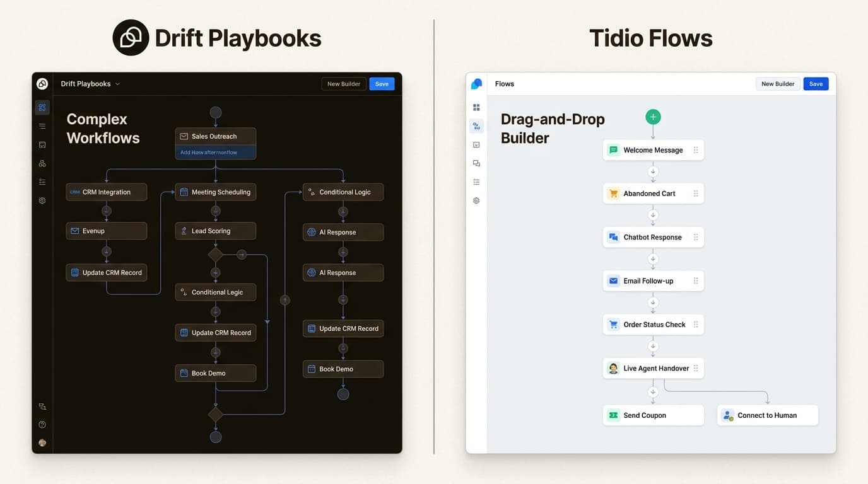
Task: Click the drag handle on Abandoned Cart card
Action: [x=696, y=193]
